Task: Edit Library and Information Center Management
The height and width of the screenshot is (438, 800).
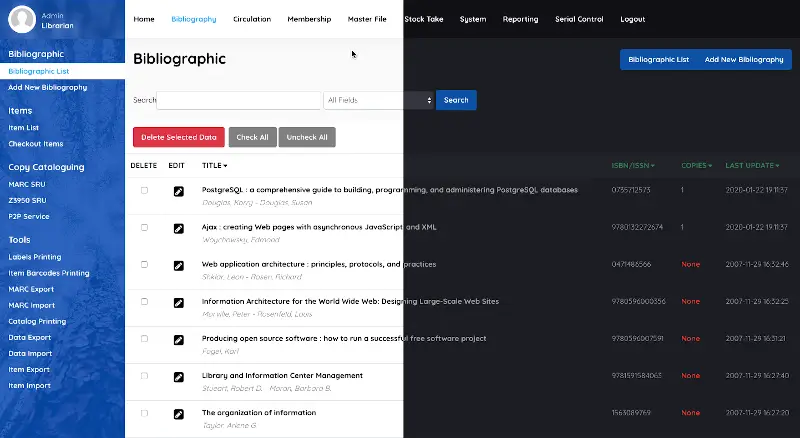Action: coord(179,377)
